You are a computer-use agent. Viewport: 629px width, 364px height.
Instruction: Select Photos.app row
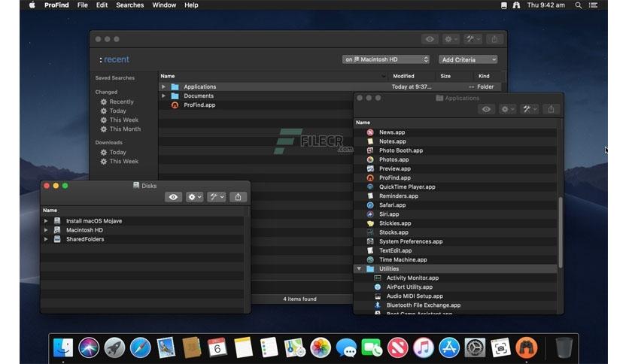click(455, 159)
